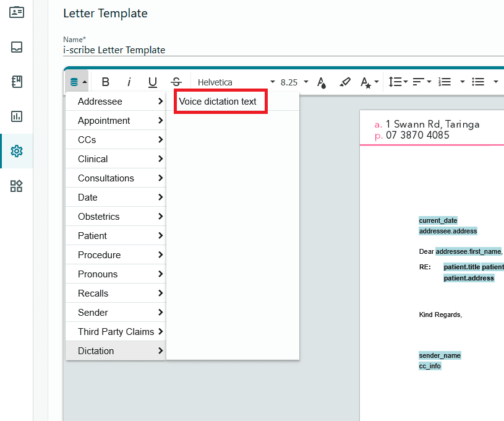Expand the 8.25 font size dropdown
This screenshot has height=421, width=504.
294,82
